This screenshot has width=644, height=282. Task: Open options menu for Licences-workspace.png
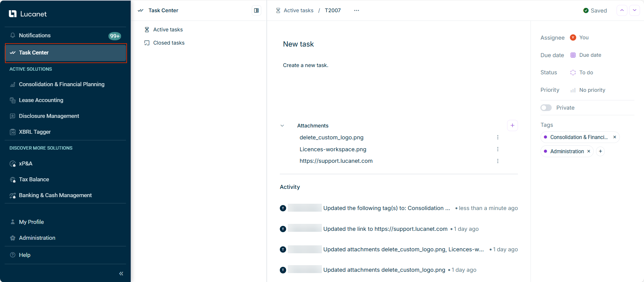tap(497, 149)
